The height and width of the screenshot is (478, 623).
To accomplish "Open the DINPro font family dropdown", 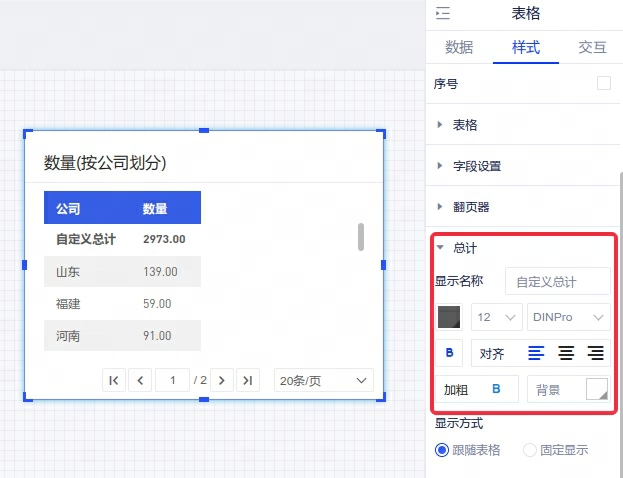I will tap(568, 317).
